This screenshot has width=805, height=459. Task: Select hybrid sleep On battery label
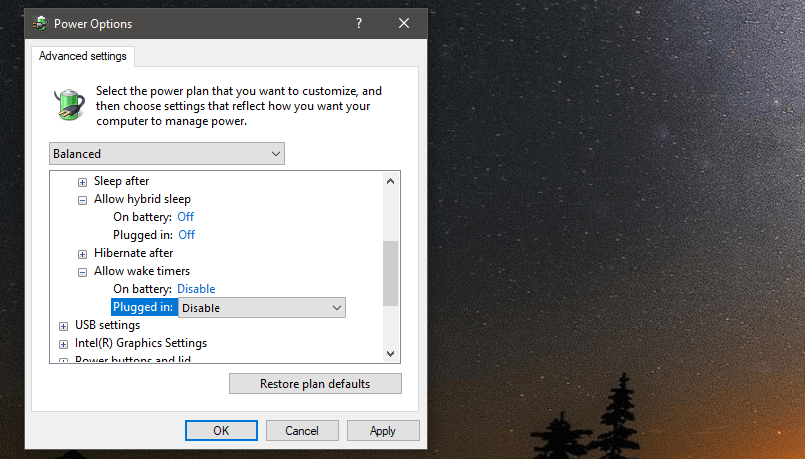(142, 217)
